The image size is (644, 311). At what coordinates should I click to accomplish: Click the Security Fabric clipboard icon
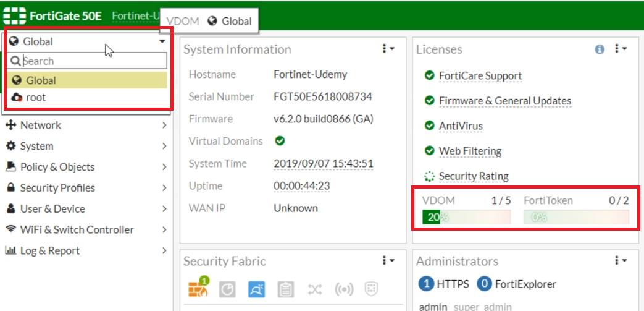[285, 289]
